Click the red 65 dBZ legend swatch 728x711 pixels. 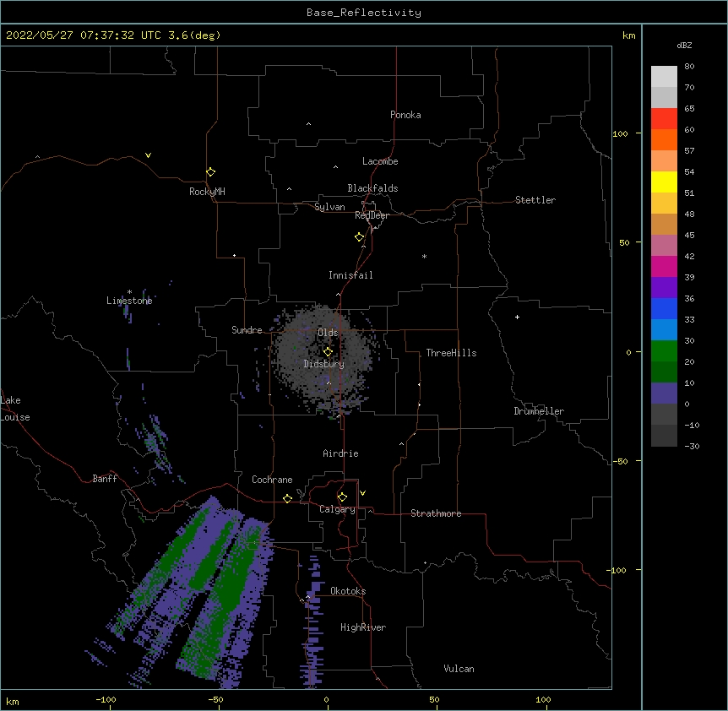coord(664,118)
